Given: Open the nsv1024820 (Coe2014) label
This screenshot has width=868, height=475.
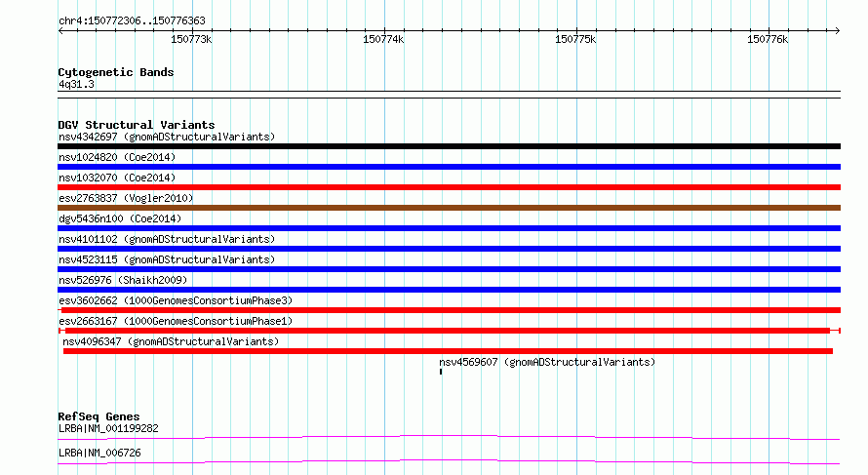Looking at the screenshot, I should [117, 157].
